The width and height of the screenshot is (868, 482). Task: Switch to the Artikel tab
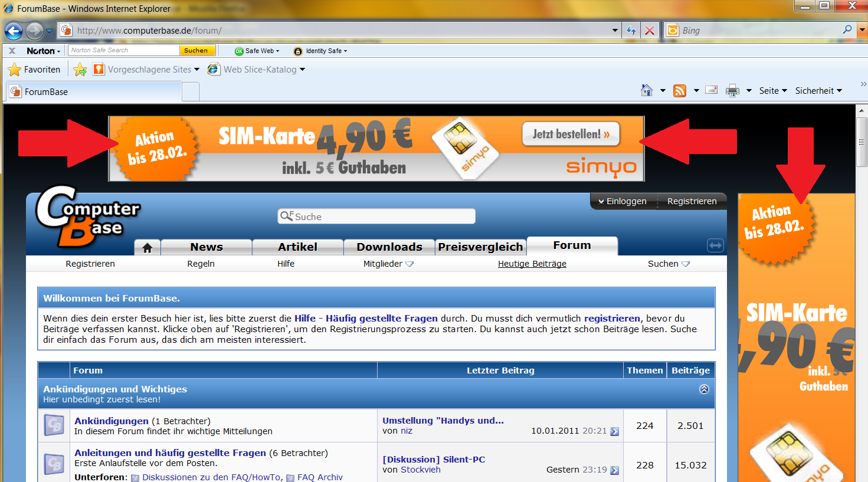click(x=297, y=247)
